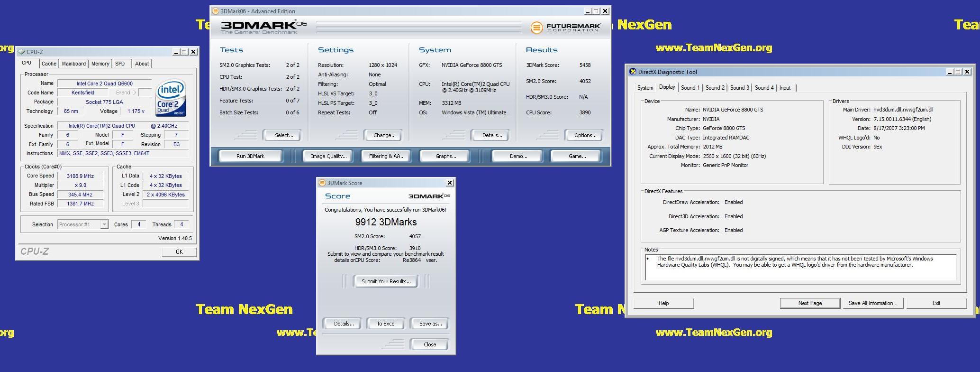
Task: Click OK in the CPU-Z window
Action: coord(179,252)
